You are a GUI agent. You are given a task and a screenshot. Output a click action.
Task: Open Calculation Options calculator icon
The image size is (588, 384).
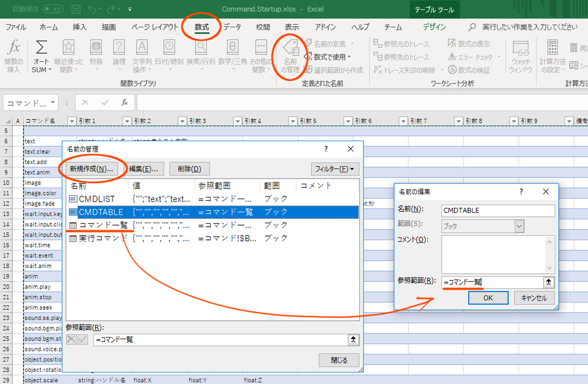(552, 48)
